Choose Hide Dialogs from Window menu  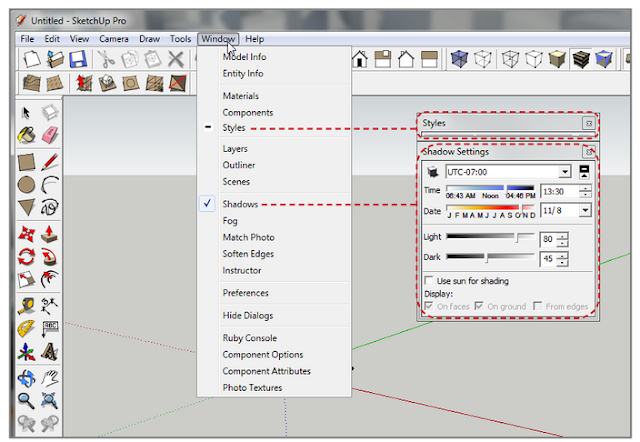(x=248, y=315)
